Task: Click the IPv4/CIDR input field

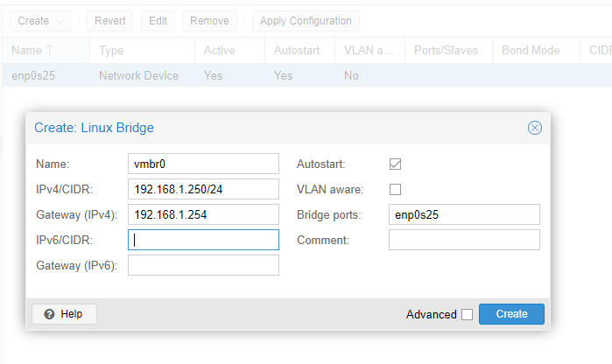Action: click(203, 189)
